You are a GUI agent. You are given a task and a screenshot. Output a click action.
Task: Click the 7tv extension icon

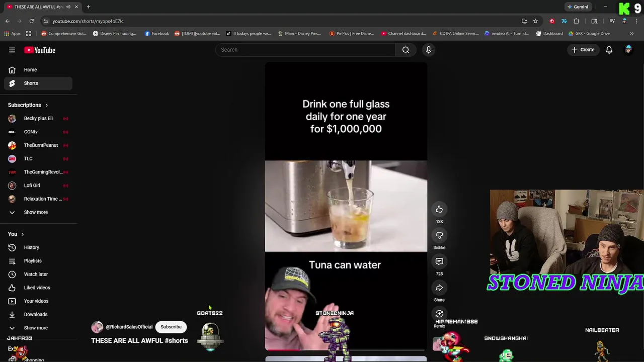[564, 21]
